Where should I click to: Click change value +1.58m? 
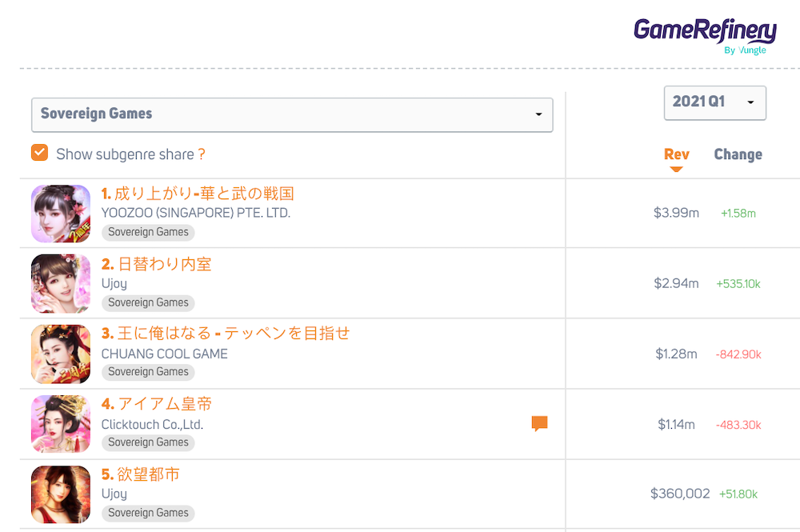click(738, 214)
